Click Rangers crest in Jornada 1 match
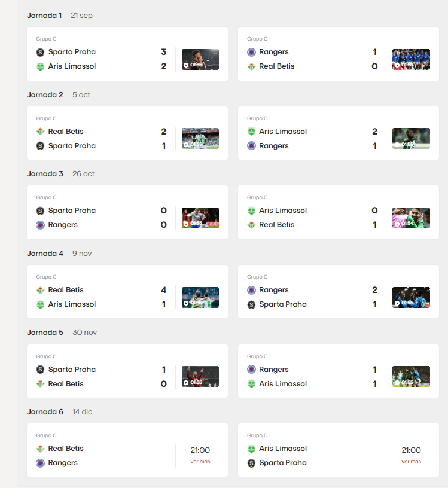Image resolution: width=448 pixels, height=488 pixels. pos(251,52)
